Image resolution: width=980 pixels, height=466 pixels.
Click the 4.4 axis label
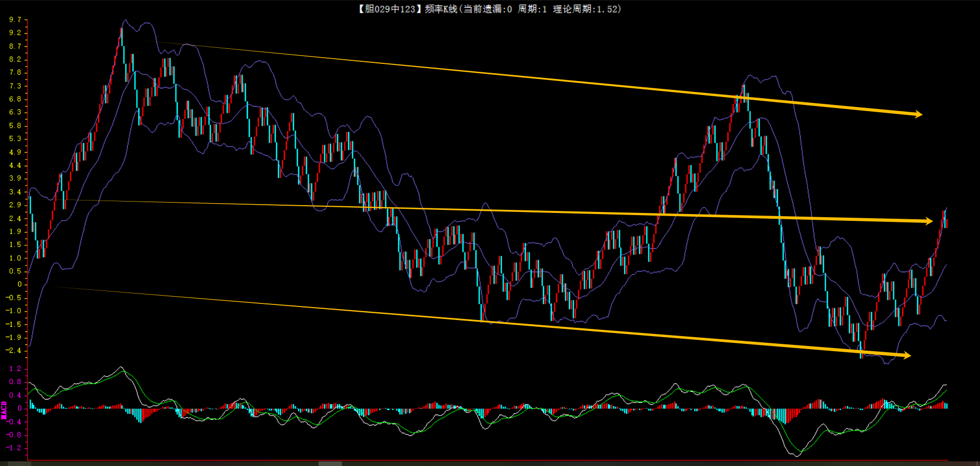[x=15, y=165]
